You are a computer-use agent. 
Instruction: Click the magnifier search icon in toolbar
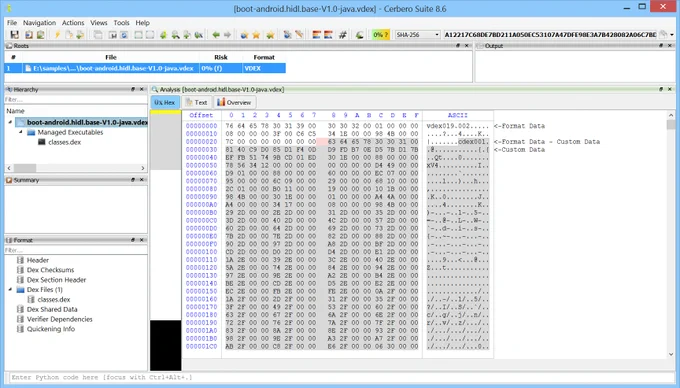click(x=175, y=35)
